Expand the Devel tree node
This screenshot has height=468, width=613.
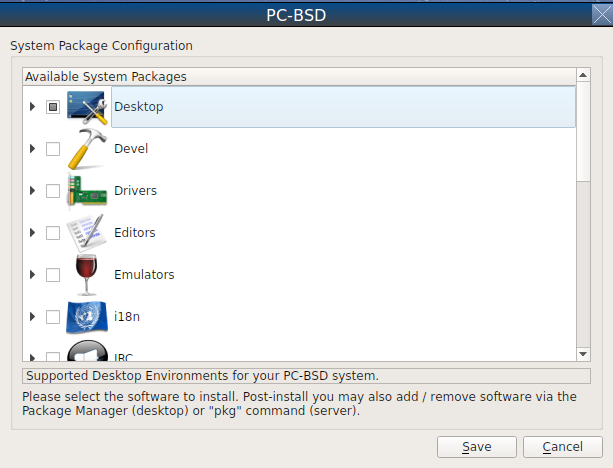point(32,149)
